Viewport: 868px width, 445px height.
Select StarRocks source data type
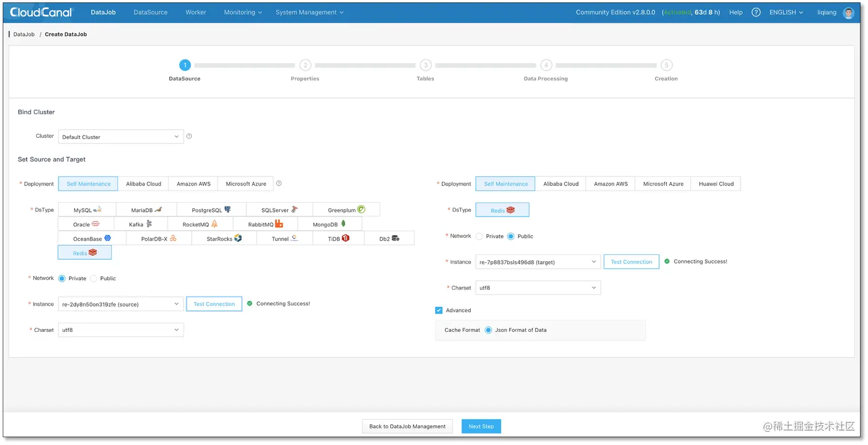click(x=224, y=239)
